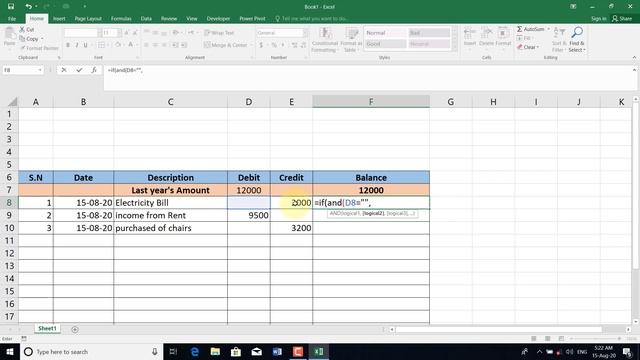Click the Windows Start button
This screenshot has width=640, height=360.
click(x=9, y=351)
